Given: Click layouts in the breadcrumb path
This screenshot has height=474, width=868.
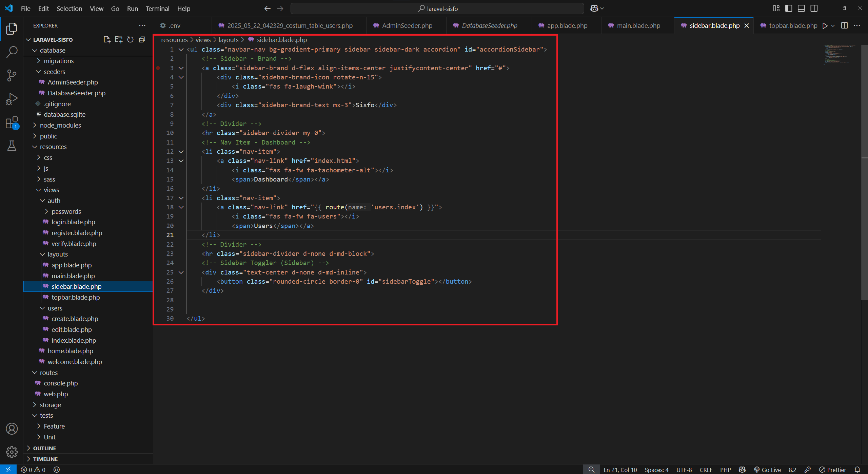Looking at the screenshot, I should click(228, 40).
